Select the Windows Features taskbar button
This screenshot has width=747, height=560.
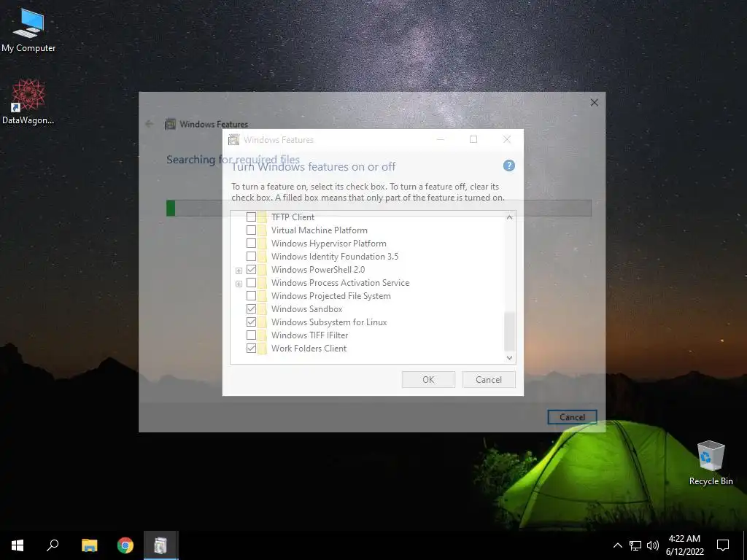click(x=161, y=545)
